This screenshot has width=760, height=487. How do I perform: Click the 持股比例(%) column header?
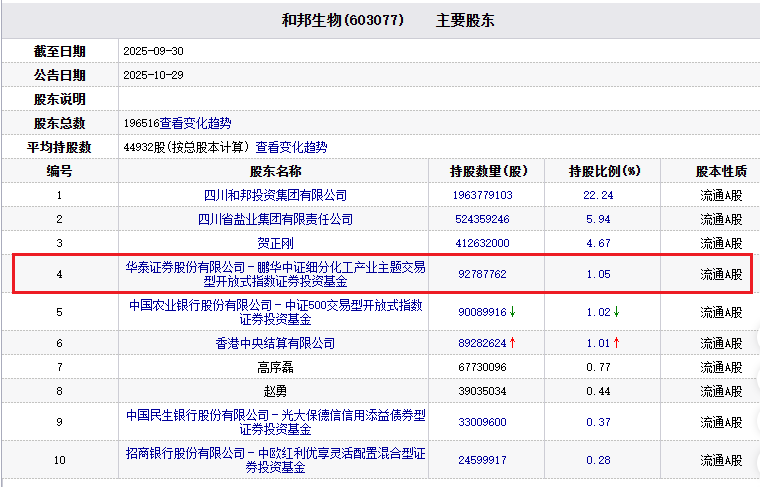[604, 171]
